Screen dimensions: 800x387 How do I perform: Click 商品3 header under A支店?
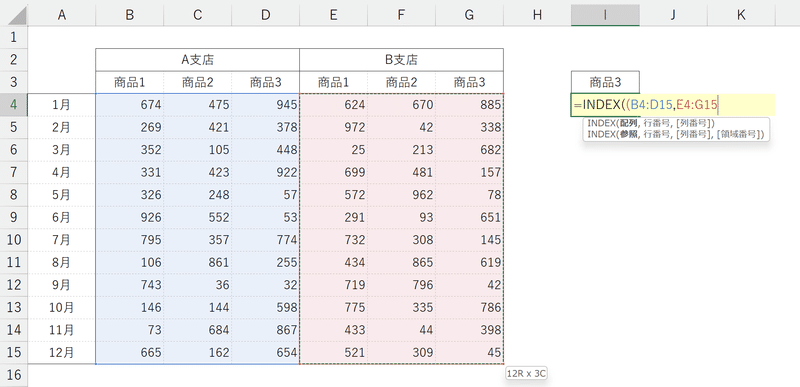[x=265, y=82]
